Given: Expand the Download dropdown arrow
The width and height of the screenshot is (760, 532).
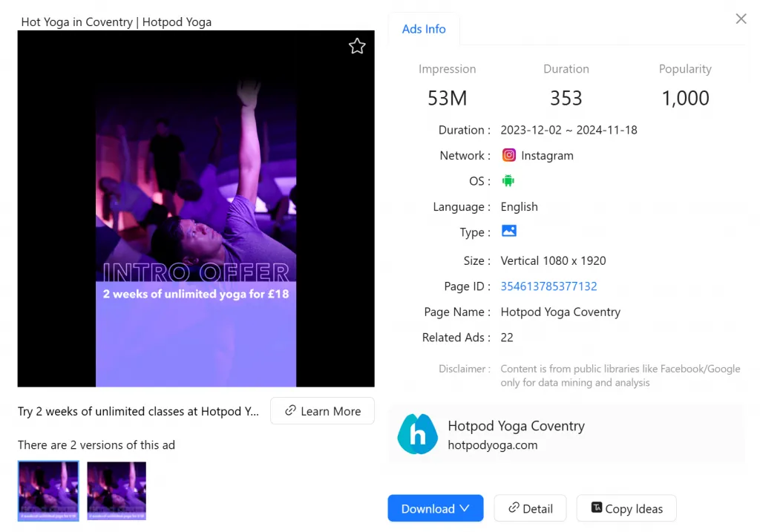Looking at the screenshot, I should pos(465,508).
